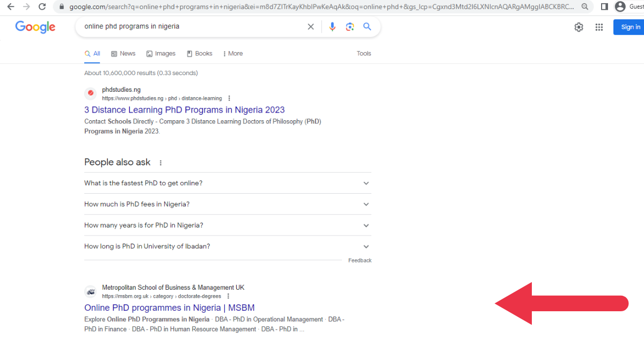This screenshot has height=337, width=644.
Task: Open Google apps grid icon
Action: tap(599, 27)
